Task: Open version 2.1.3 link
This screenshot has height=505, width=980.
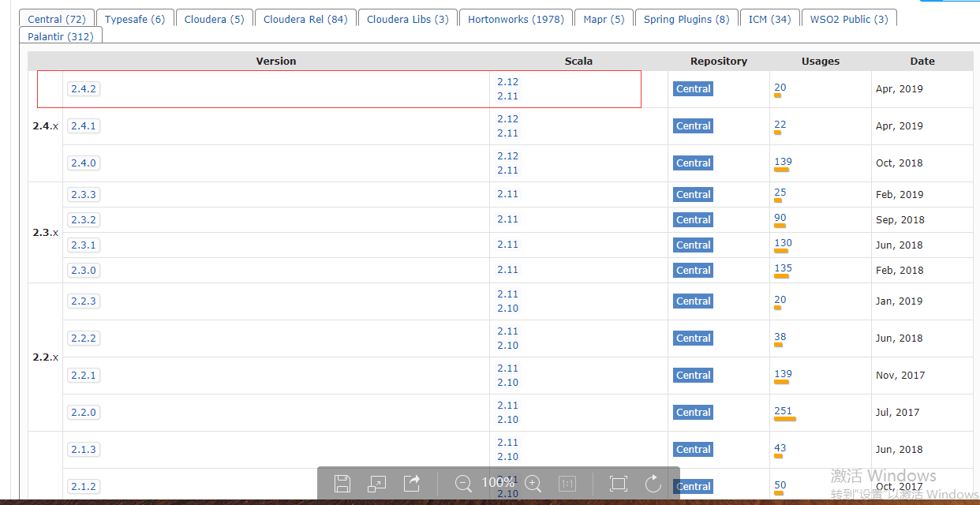Action: point(84,450)
